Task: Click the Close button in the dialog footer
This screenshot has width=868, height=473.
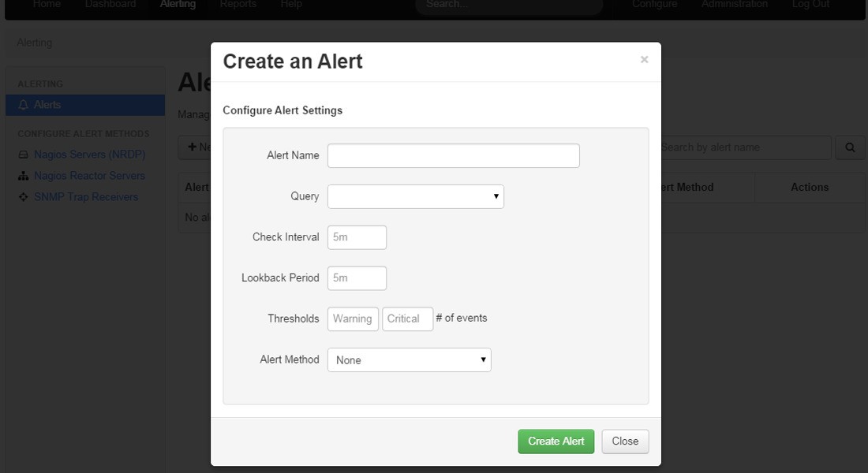Action: (x=624, y=441)
